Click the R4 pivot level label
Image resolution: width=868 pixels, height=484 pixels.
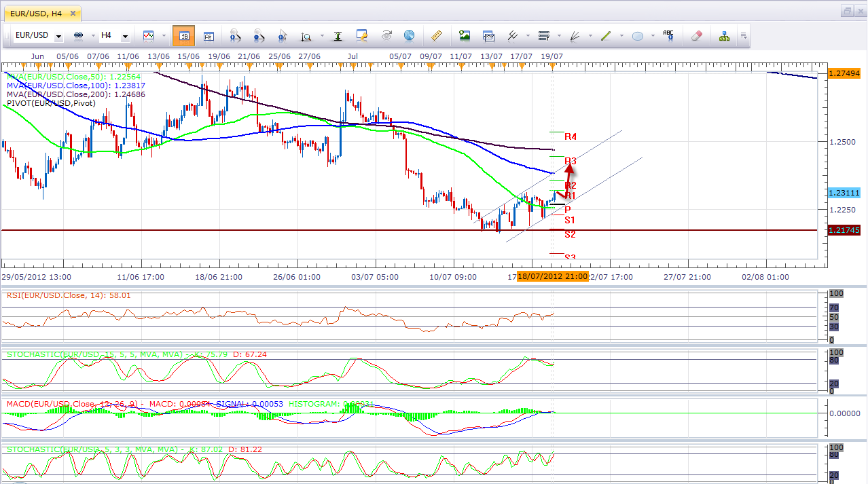[x=571, y=137]
